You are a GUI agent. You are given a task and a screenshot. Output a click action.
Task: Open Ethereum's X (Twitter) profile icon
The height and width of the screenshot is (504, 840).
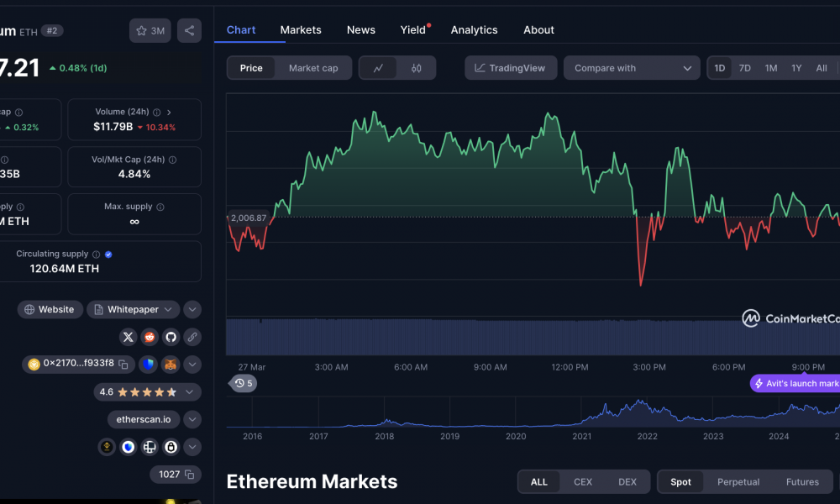pos(128,337)
